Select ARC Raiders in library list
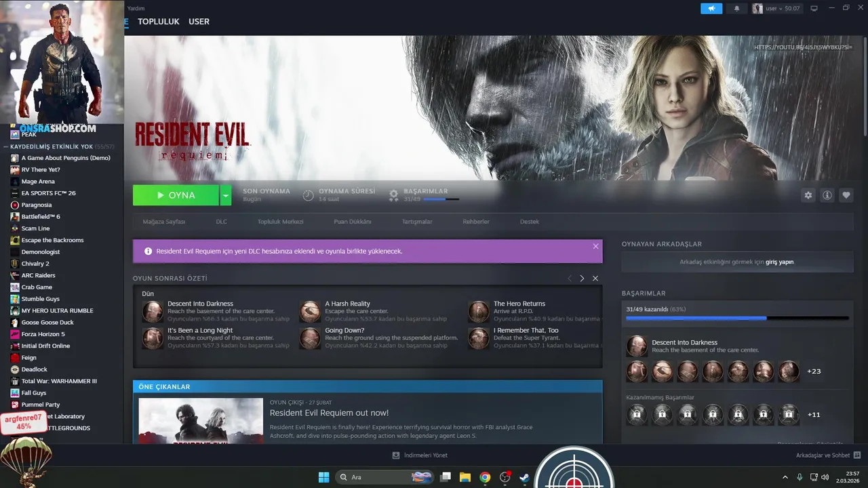Screen dimensions: 868x488 pyautogui.click(x=38, y=275)
